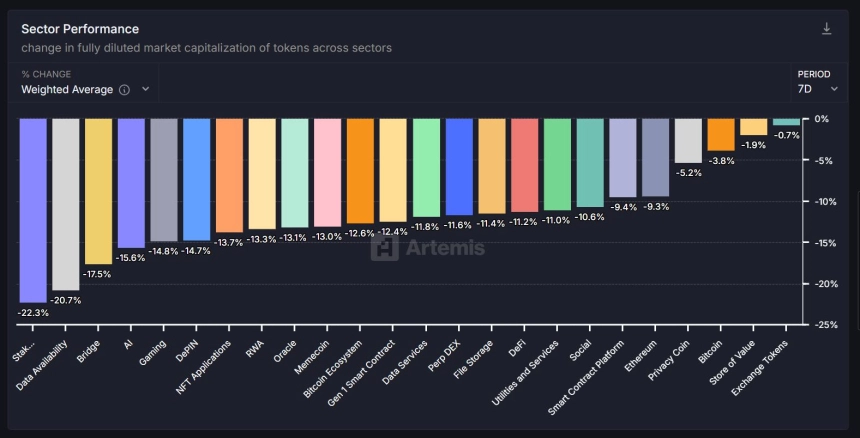Open the Weighted Average dropdown
This screenshot has width=860, height=438.
click(x=85, y=90)
